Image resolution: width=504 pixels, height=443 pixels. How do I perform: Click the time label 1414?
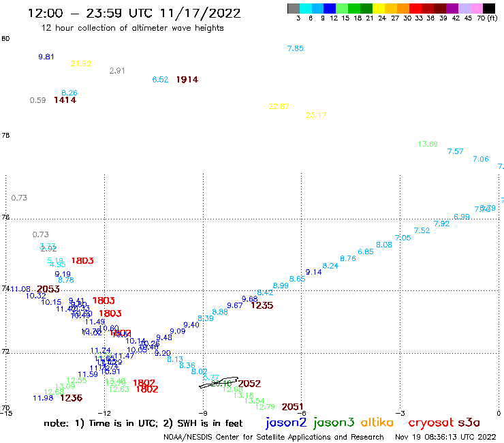coord(65,100)
